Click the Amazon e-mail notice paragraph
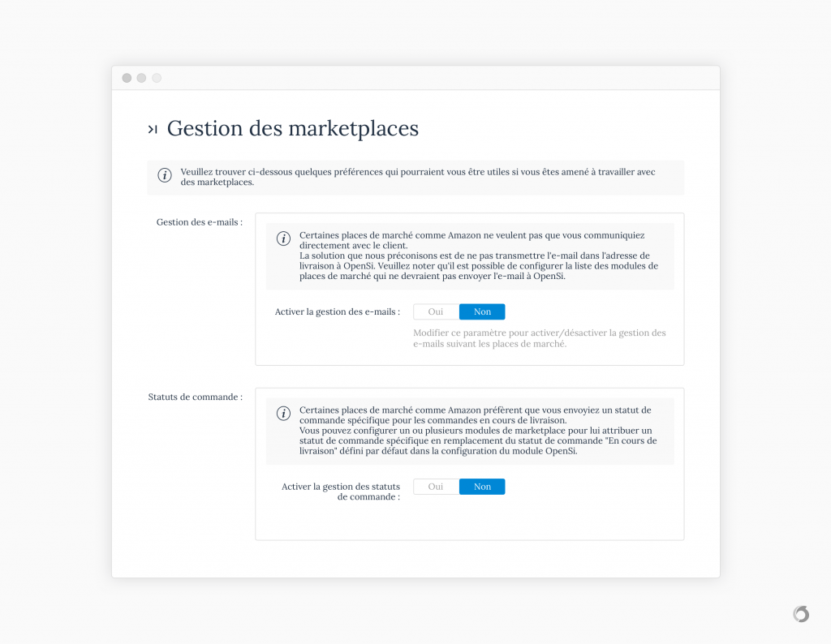The image size is (831, 644). [x=479, y=255]
